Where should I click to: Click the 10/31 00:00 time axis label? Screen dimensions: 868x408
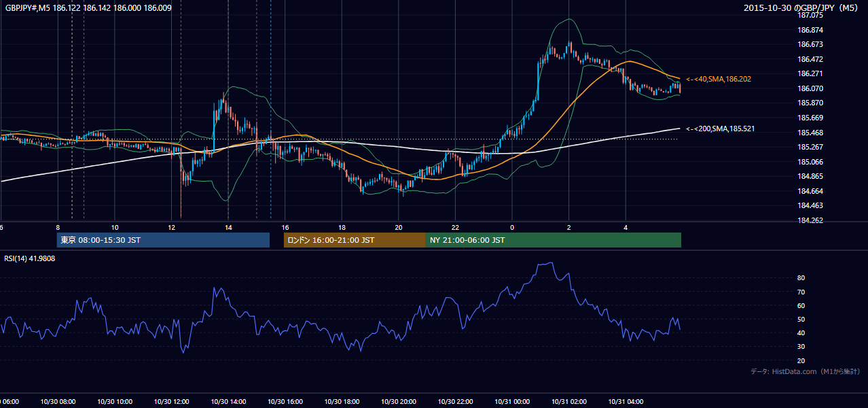coord(512,402)
